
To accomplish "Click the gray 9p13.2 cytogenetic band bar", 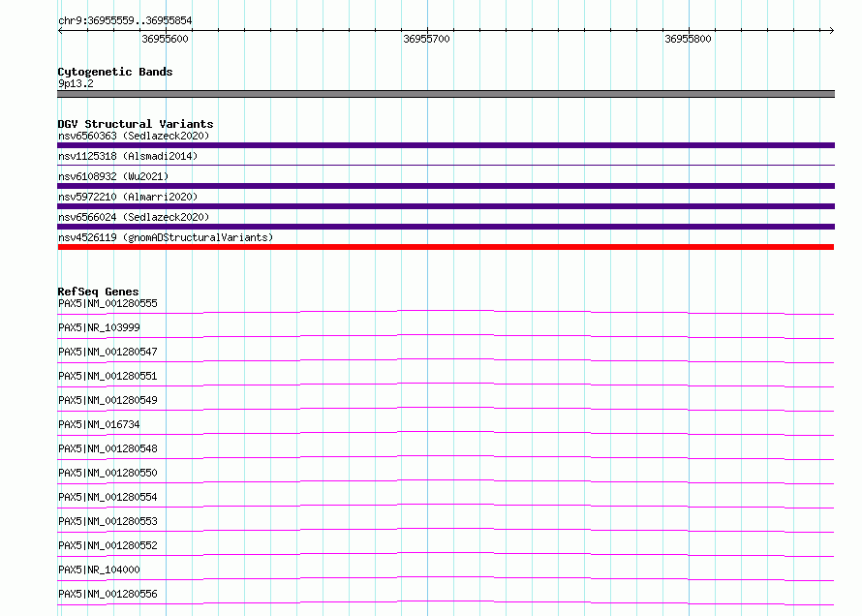I will [446, 94].
